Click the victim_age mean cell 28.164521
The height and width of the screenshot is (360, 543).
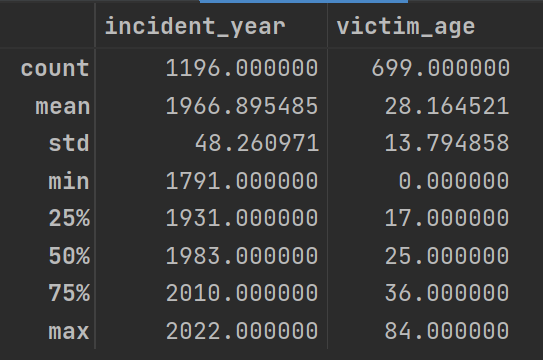click(447, 106)
